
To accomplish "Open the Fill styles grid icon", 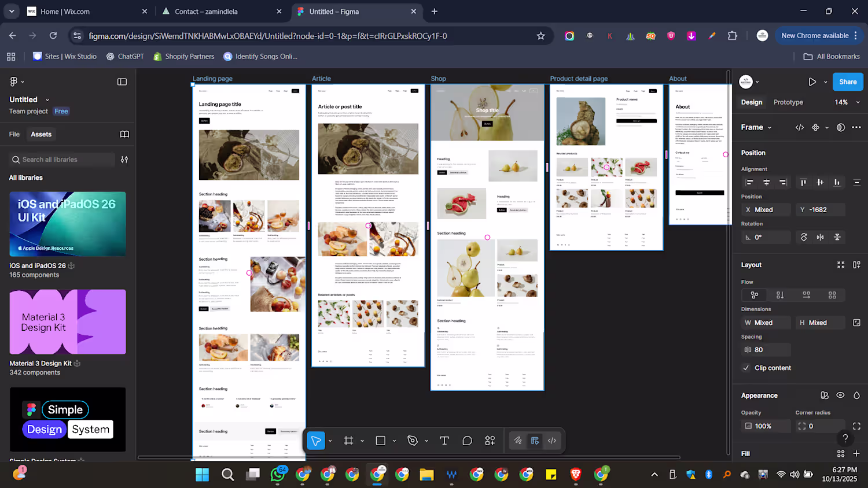I will pos(841,453).
